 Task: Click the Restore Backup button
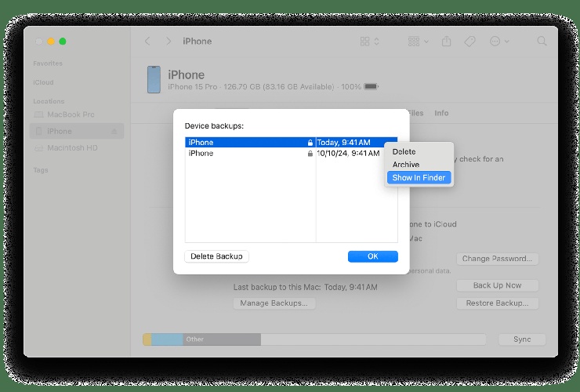pyautogui.click(x=497, y=303)
